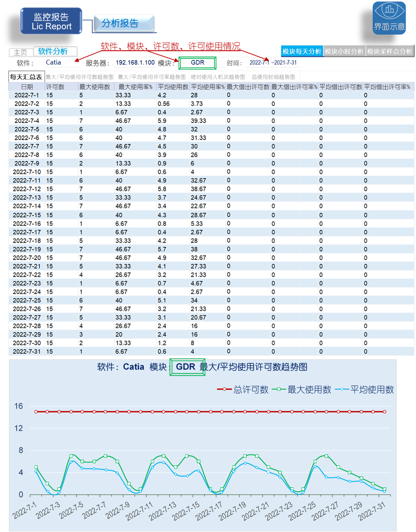Click server address 192.168.1.100

pos(135,63)
